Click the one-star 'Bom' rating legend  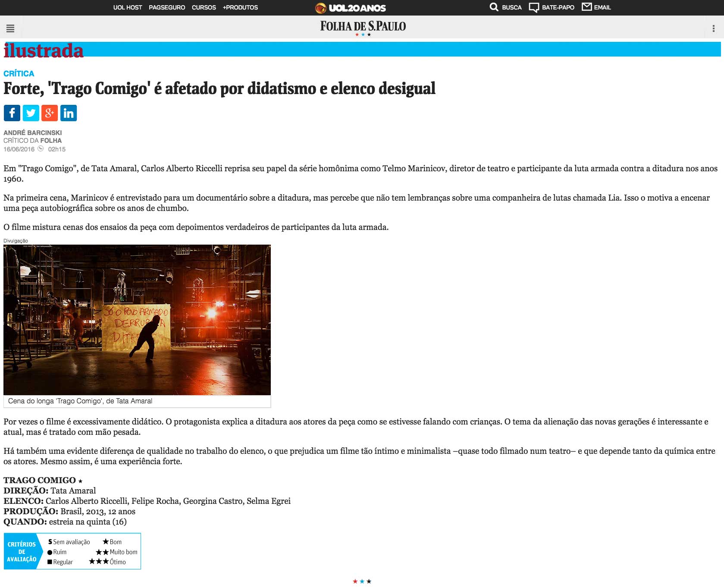click(112, 542)
